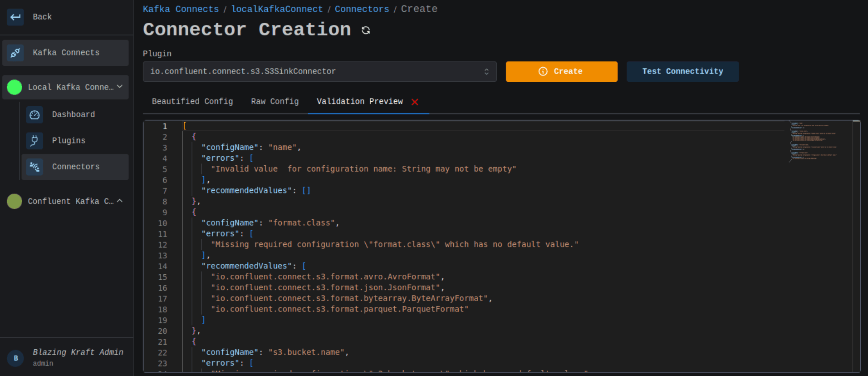The width and height of the screenshot is (868, 376).
Task: Click the Connector Creation heading
Action: (247, 30)
